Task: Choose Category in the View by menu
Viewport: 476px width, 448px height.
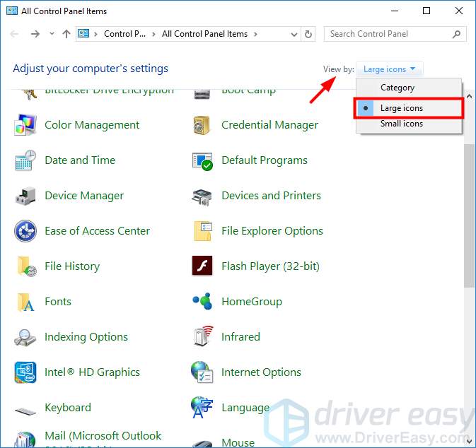Action: pos(397,88)
